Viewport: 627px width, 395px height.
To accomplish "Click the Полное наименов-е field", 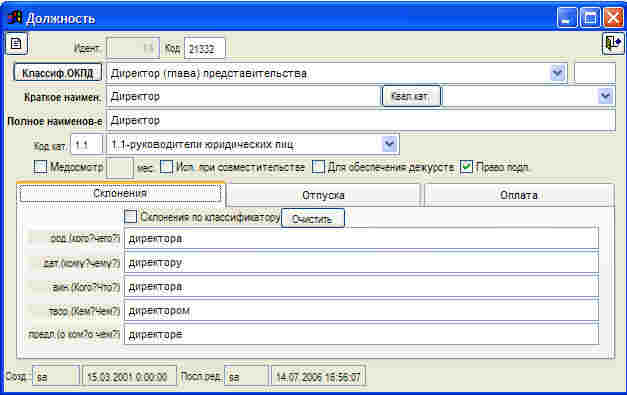I will (361, 120).
